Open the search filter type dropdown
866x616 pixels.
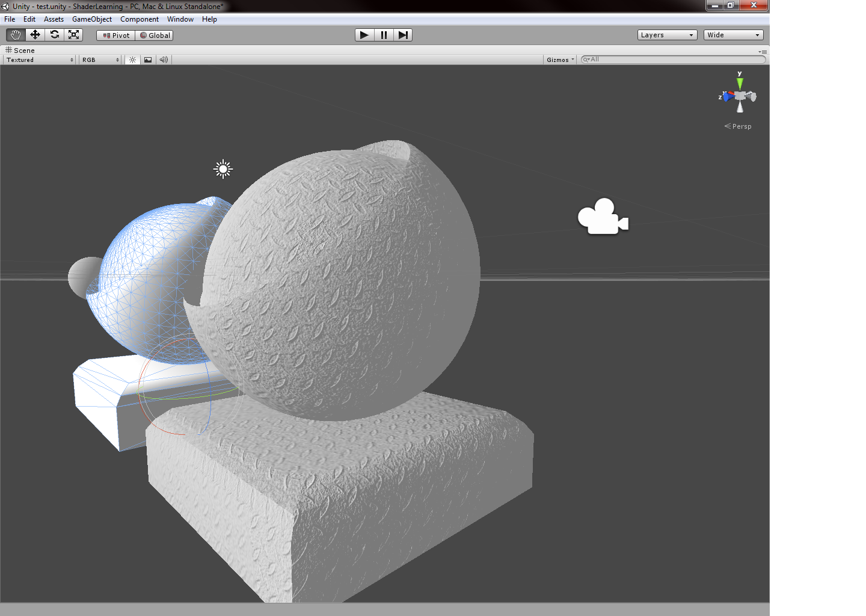[586, 60]
